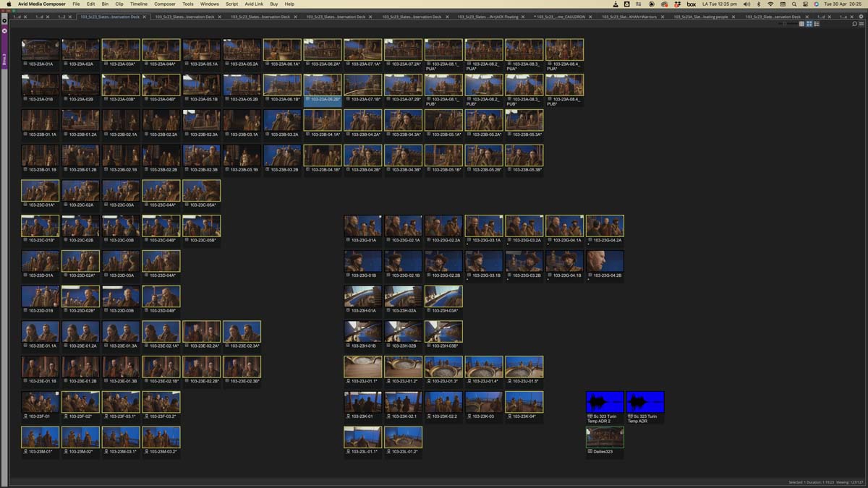Select clip thumbnail 103-23F-01
Viewport: 868px width, 488px height.
pos(41,402)
